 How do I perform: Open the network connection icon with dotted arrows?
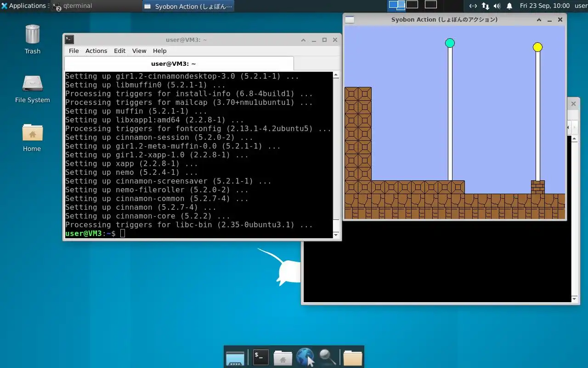(x=473, y=6)
